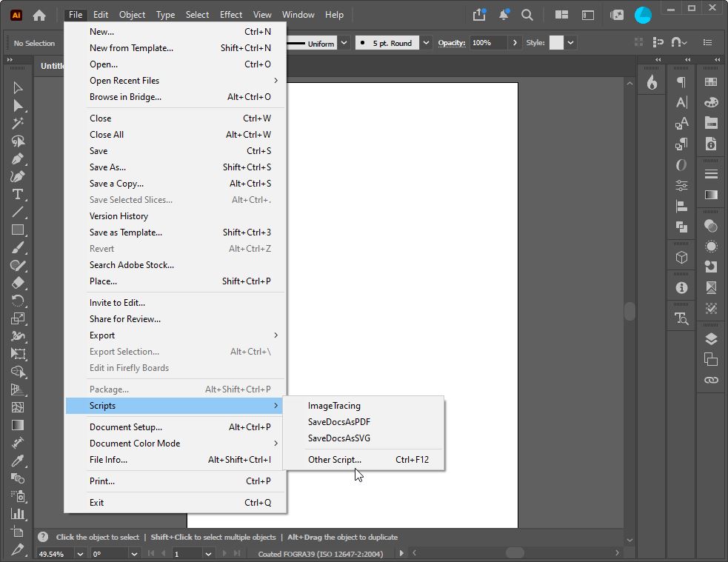Select the Gradient tool
728x562 pixels.
click(x=18, y=425)
